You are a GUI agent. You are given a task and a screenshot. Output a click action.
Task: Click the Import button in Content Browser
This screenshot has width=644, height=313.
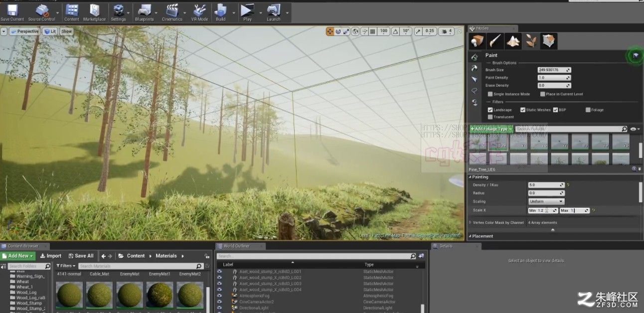51,256
